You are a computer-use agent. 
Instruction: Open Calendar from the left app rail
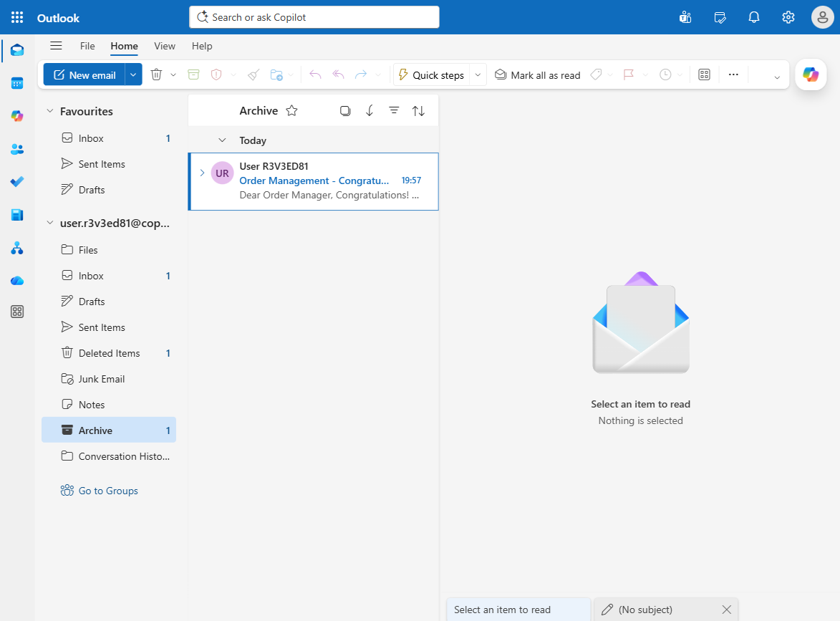(17, 83)
